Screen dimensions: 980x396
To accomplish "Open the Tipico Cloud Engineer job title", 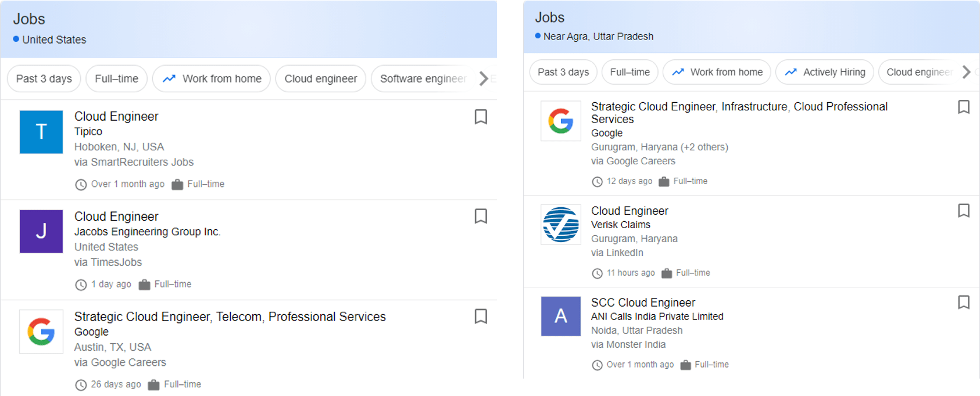I will 116,116.
